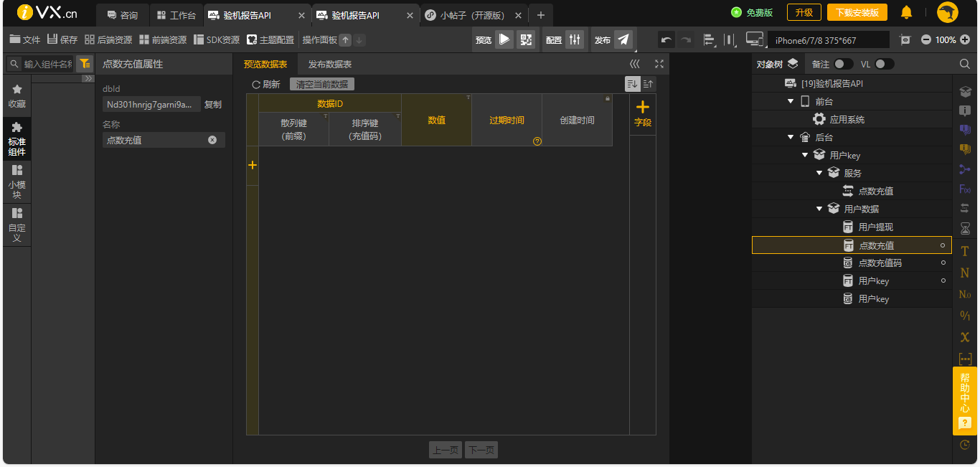Collapse the 用户数据 tree node
Image resolution: width=980 pixels, height=467 pixels.
[x=819, y=209]
